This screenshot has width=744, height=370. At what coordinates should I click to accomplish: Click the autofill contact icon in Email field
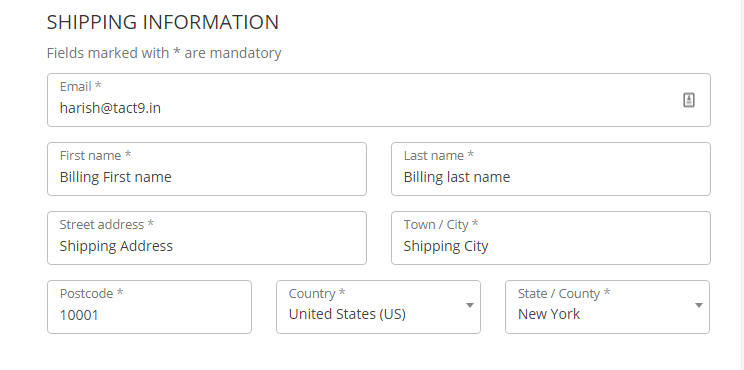(689, 100)
